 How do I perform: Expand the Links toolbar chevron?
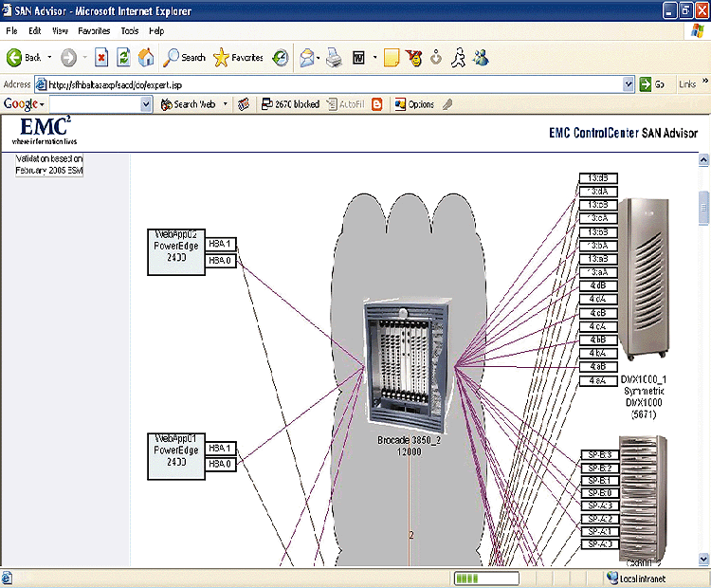tap(705, 82)
